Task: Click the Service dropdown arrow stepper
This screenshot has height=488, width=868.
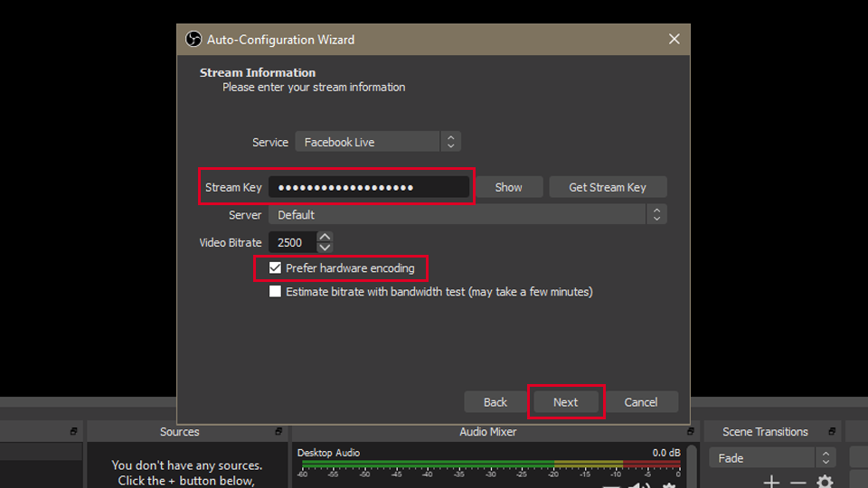Action: [x=450, y=142]
